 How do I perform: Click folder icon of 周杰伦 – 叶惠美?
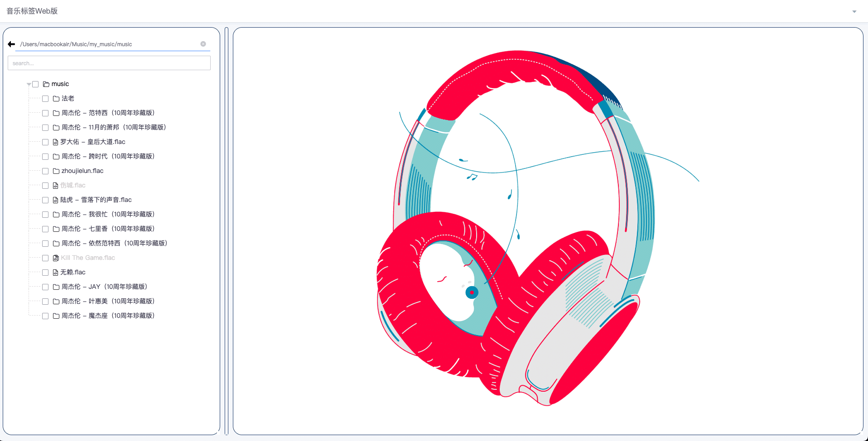click(56, 301)
